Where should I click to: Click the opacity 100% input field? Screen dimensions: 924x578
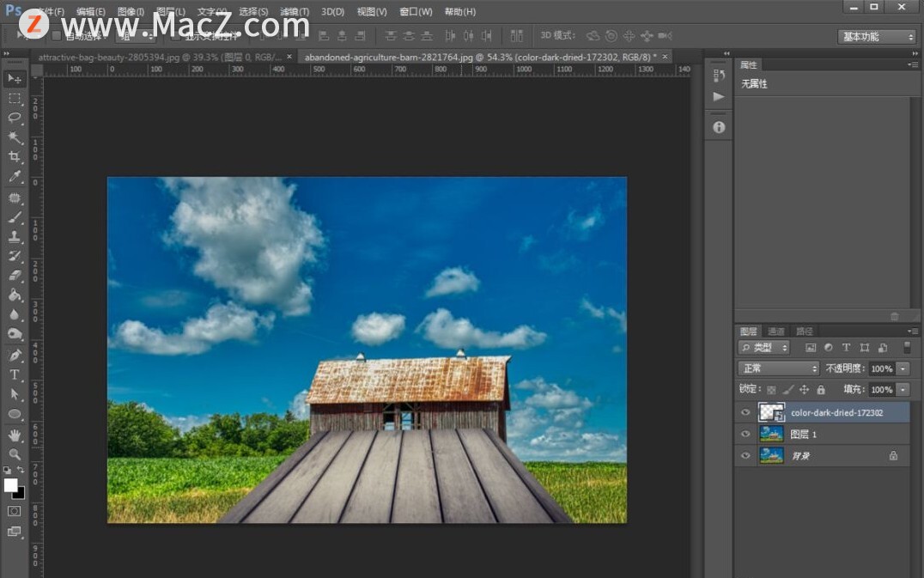tap(882, 368)
